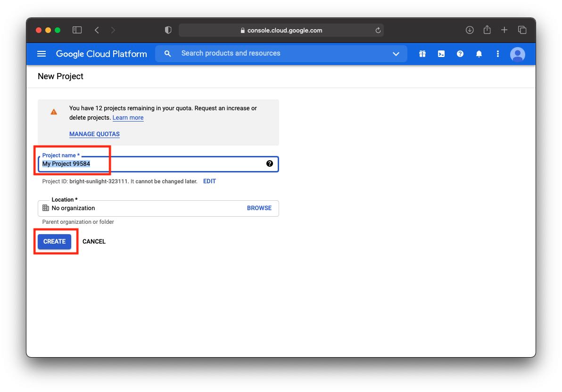
Task: Open the free trial gift icon
Action: [422, 54]
